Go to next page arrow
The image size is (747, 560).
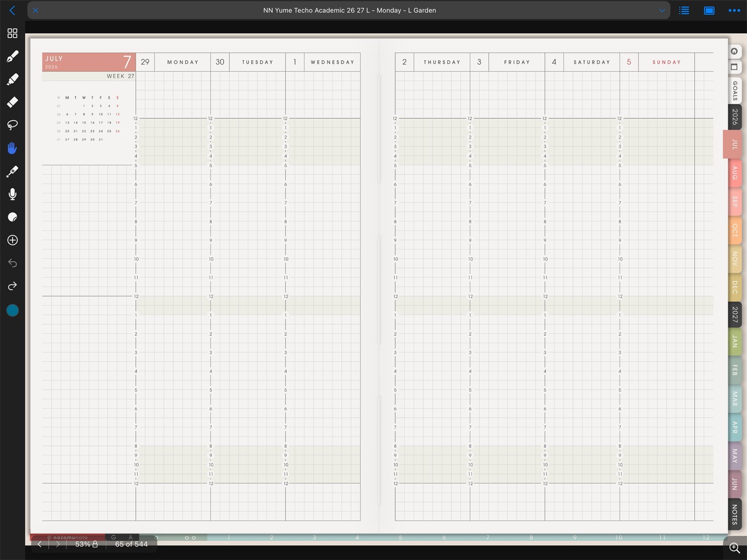click(58, 544)
